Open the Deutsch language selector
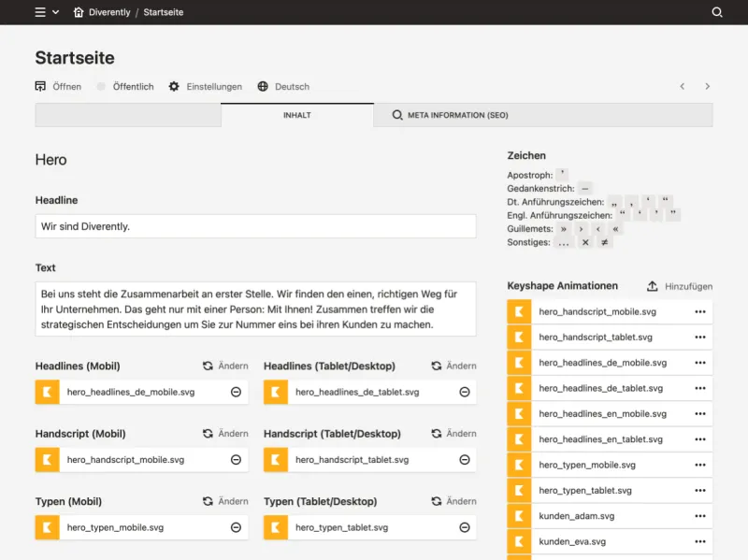 click(283, 86)
